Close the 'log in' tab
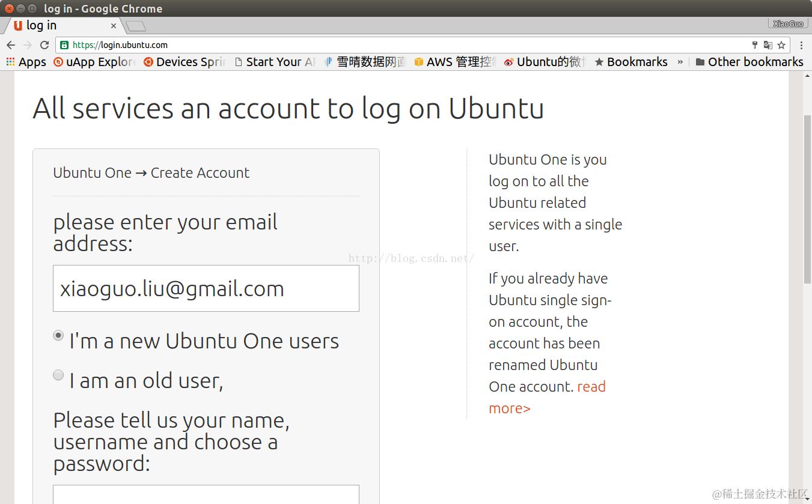The width and height of the screenshot is (812, 504). pyautogui.click(x=114, y=26)
